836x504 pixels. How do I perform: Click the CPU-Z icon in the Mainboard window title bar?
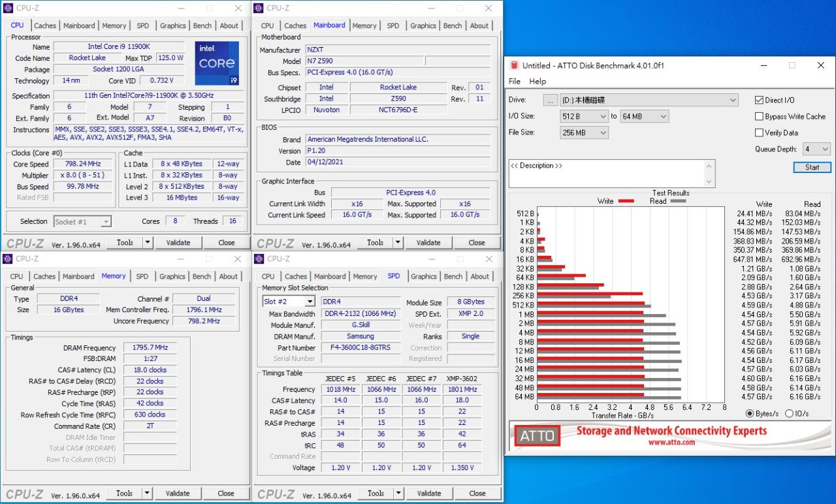[259, 8]
